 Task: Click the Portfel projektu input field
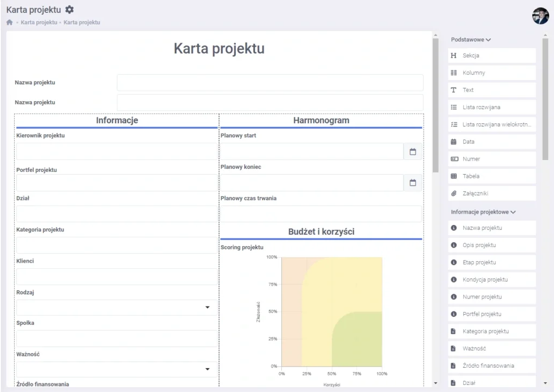pos(117,183)
